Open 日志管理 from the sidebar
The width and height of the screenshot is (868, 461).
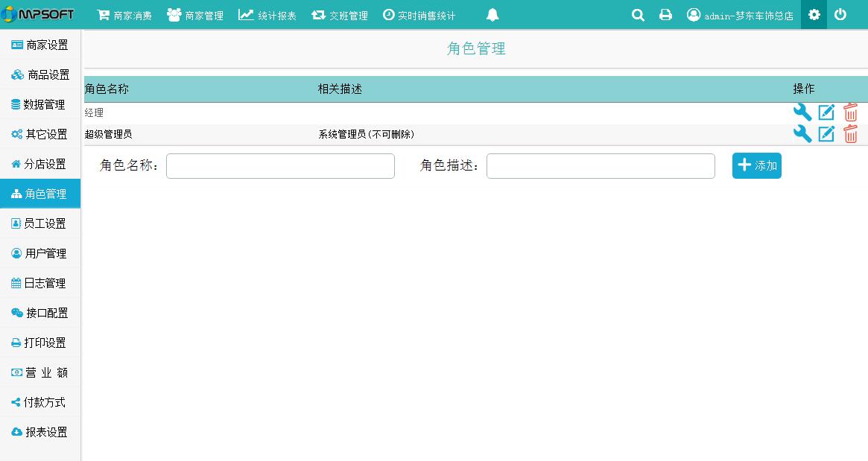(x=40, y=283)
